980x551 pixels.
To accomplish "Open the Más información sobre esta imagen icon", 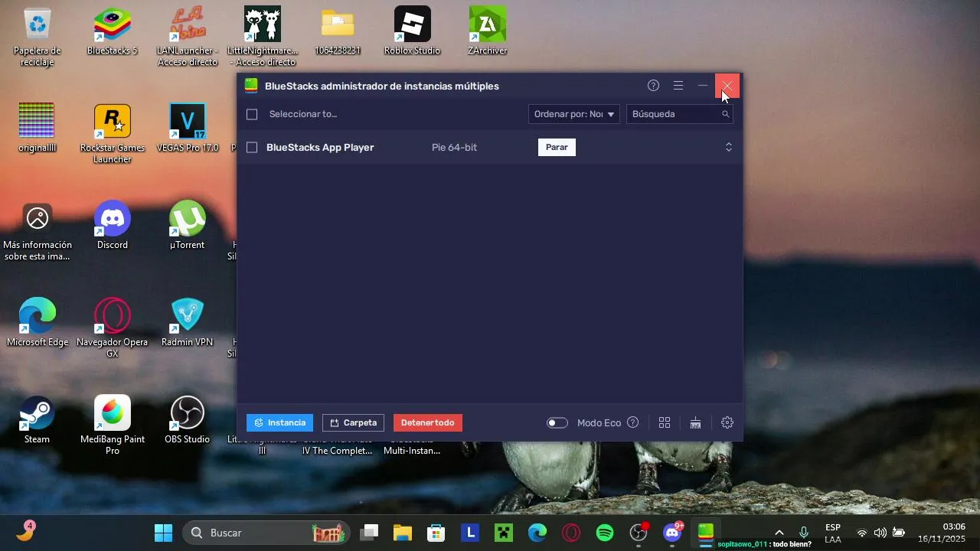I will (37, 232).
